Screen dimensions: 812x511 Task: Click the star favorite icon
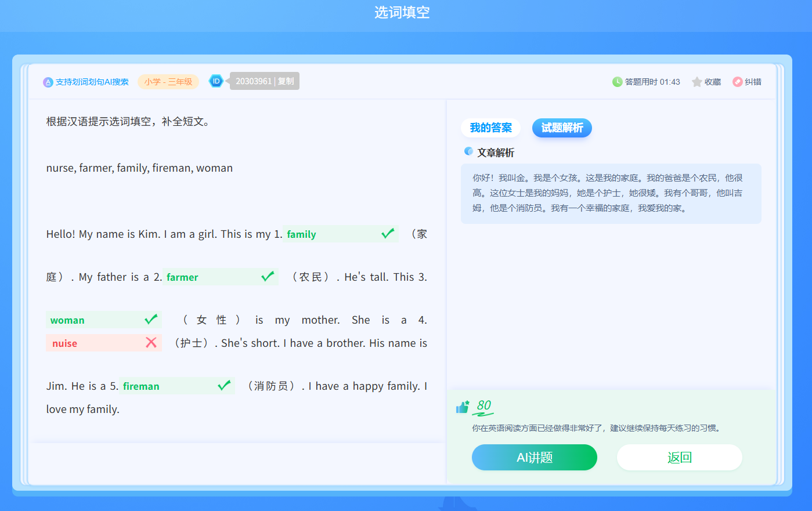[696, 82]
